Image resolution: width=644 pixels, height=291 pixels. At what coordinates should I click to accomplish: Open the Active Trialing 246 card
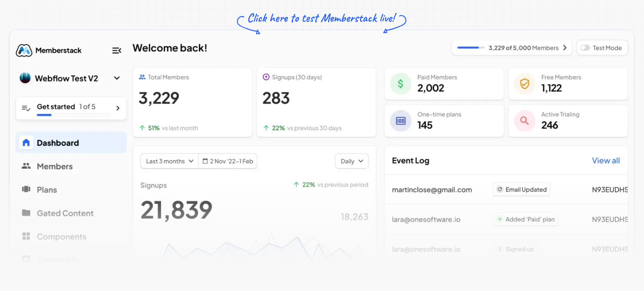568,120
